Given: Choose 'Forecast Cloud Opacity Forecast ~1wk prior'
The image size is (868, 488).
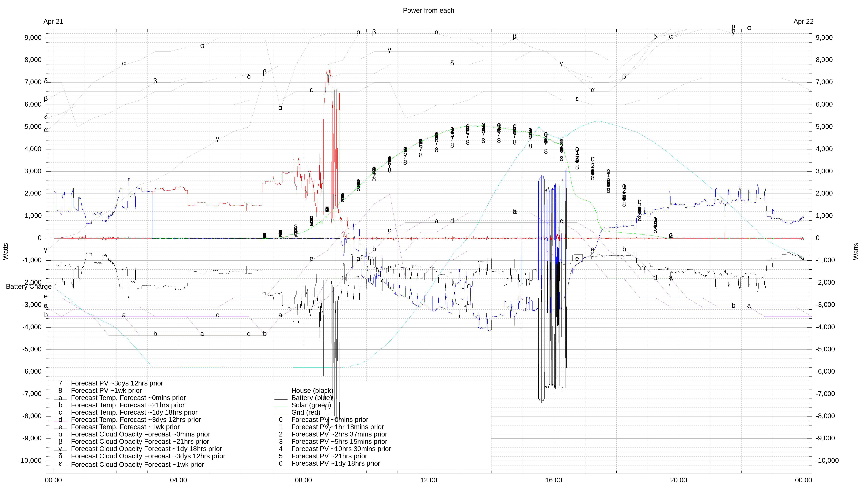Looking at the screenshot, I should tap(137, 465).
